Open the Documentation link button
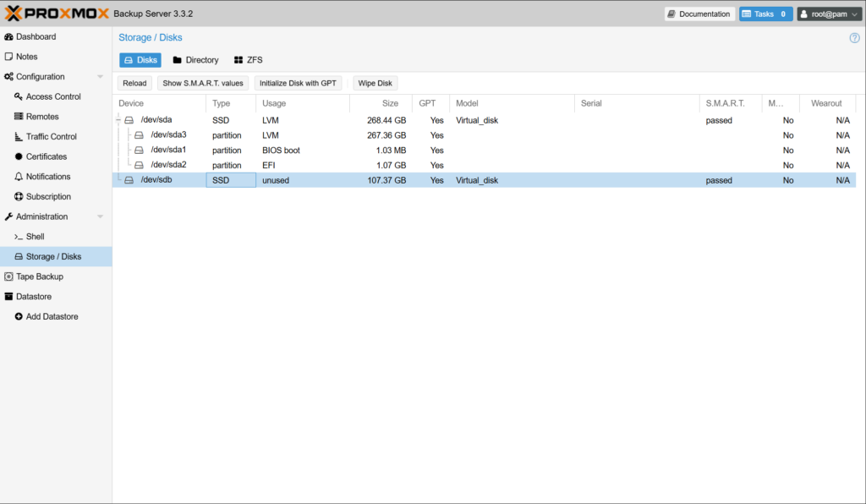Viewport: 866px width, 504px height. point(698,14)
